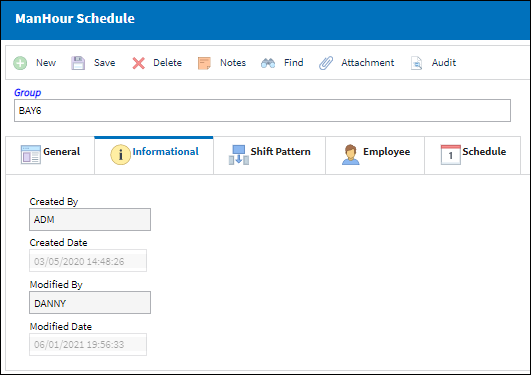Image resolution: width=531 pixels, height=375 pixels.
Task: Click the red Delete X icon
Action: [139, 63]
